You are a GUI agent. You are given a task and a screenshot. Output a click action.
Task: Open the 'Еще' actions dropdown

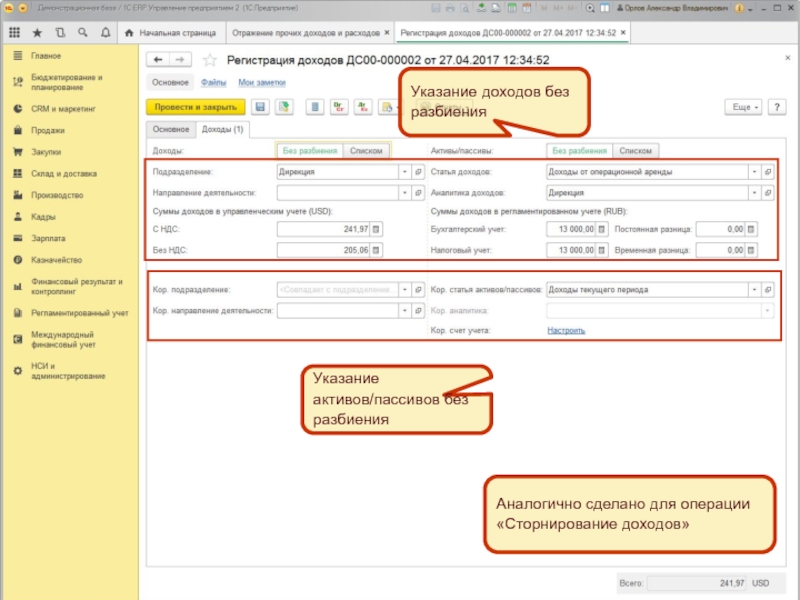745,106
